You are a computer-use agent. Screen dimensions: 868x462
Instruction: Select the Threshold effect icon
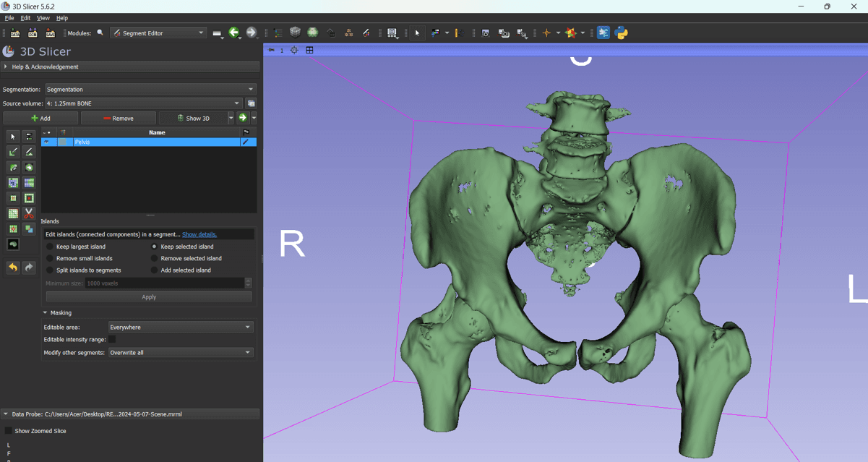tap(29, 137)
